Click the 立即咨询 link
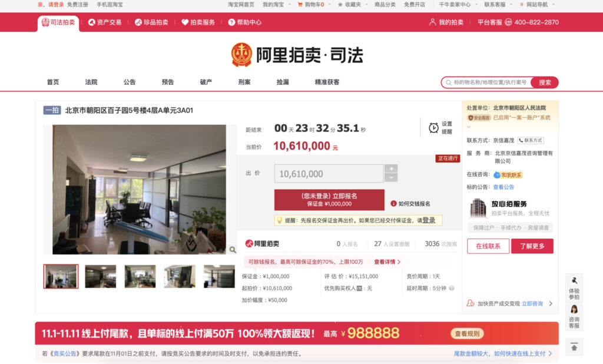The width and height of the screenshot is (603, 364). tap(532, 303)
